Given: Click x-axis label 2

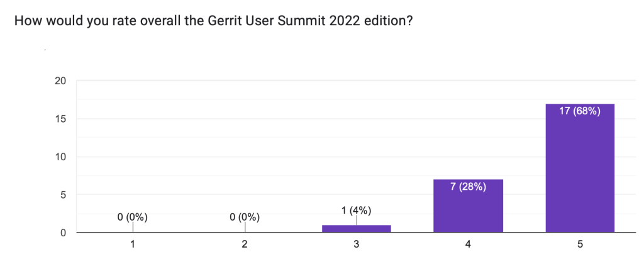Looking at the screenshot, I should click(244, 245).
